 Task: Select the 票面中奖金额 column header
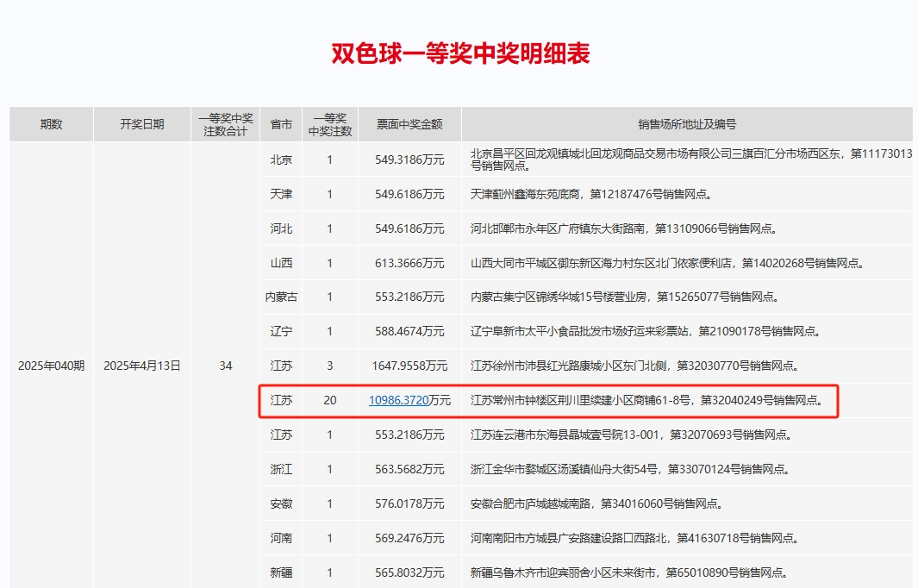[409, 124]
